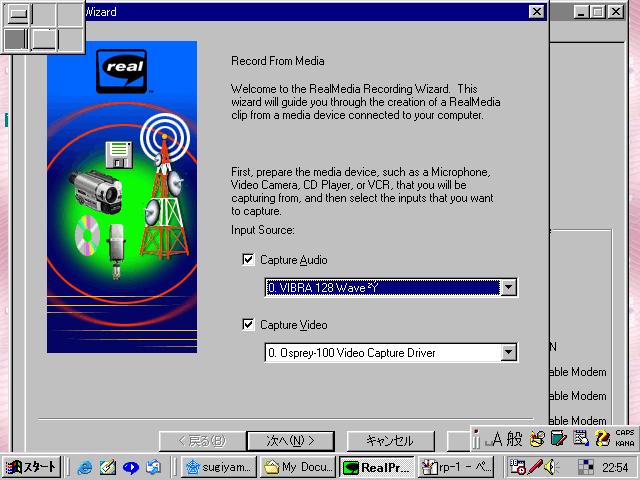Close the Recording Wizard dialog
Image resolution: width=640 pixels, height=480 pixels.
(537, 12)
